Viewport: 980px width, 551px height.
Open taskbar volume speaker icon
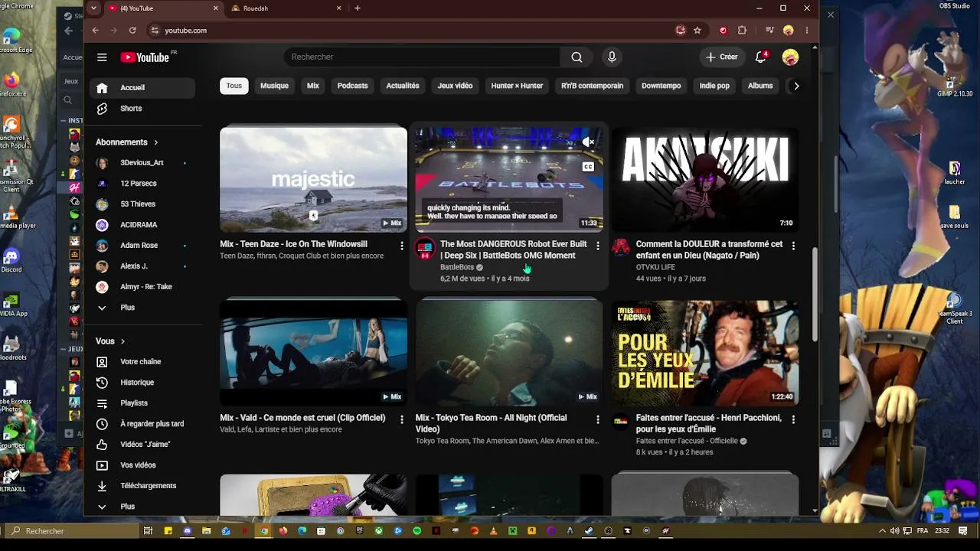(894, 531)
